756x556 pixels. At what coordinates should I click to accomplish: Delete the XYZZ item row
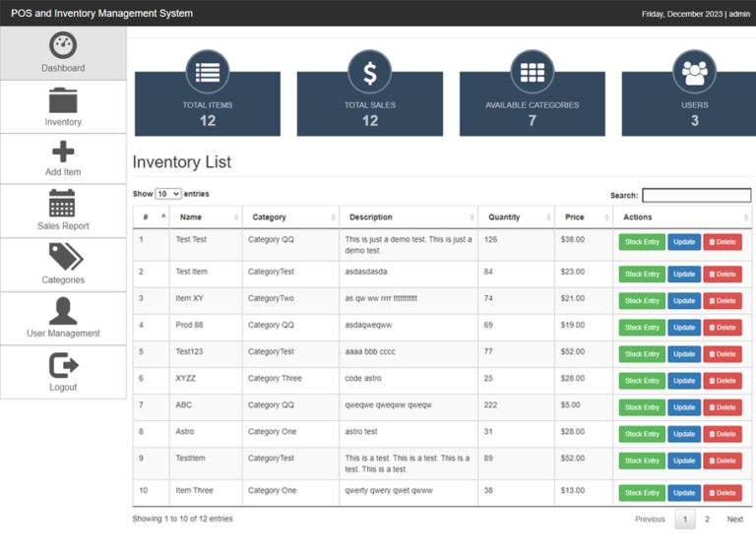(722, 381)
